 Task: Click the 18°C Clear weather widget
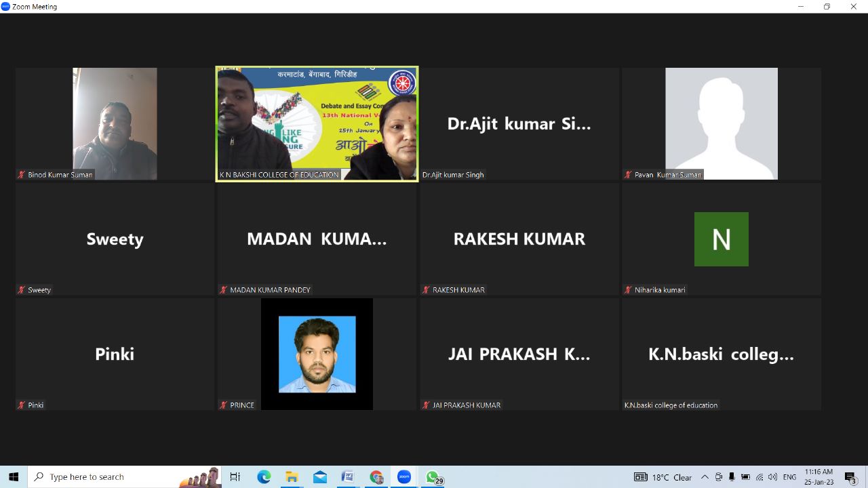click(x=663, y=477)
